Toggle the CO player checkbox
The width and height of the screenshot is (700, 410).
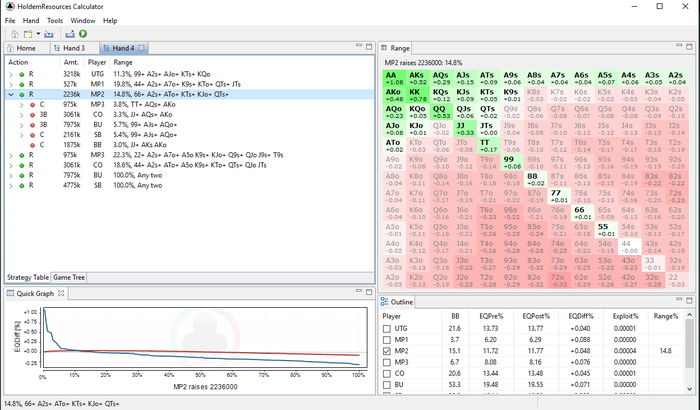coord(387,373)
